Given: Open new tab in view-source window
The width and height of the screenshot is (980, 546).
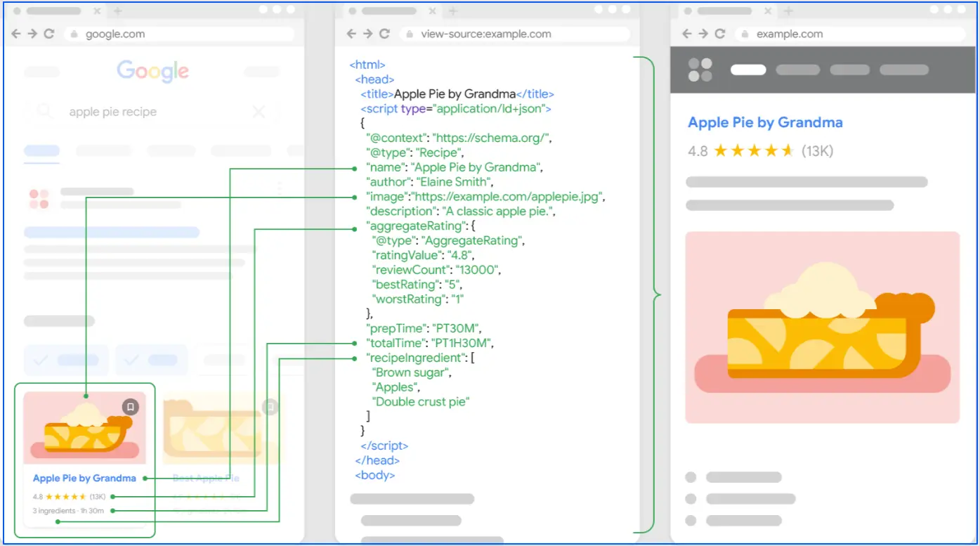Looking at the screenshot, I should click(x=452, y=11).
